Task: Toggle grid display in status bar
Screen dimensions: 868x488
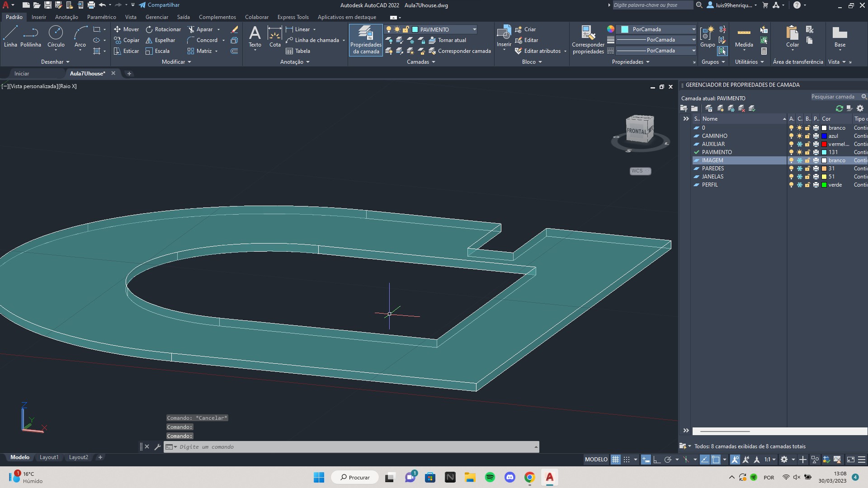Action: click(615, 460)
